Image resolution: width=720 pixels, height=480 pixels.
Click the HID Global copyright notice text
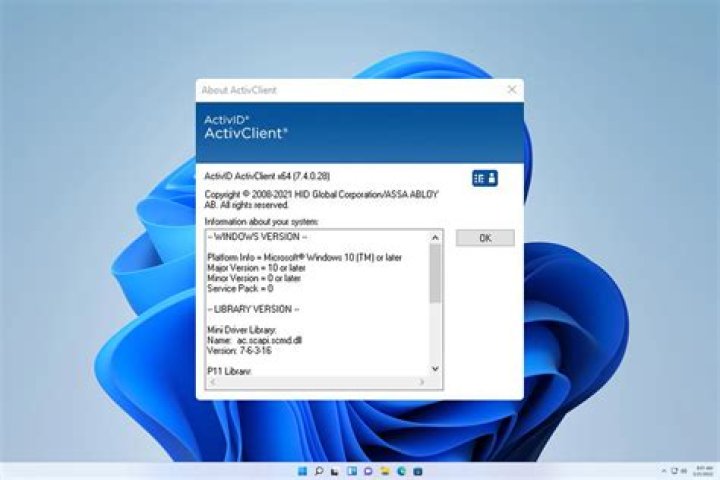[x=321, y=199]
